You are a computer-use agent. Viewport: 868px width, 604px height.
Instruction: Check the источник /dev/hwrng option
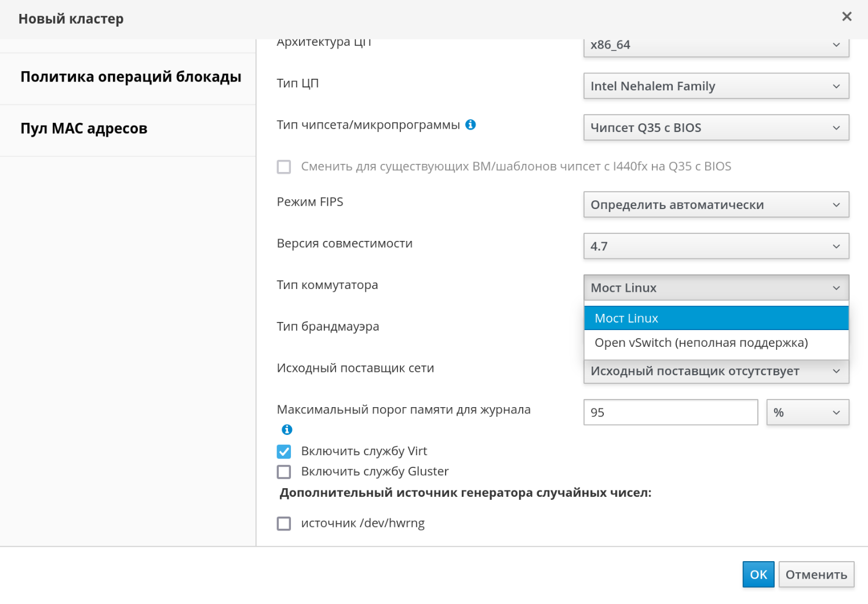(284, 524)
